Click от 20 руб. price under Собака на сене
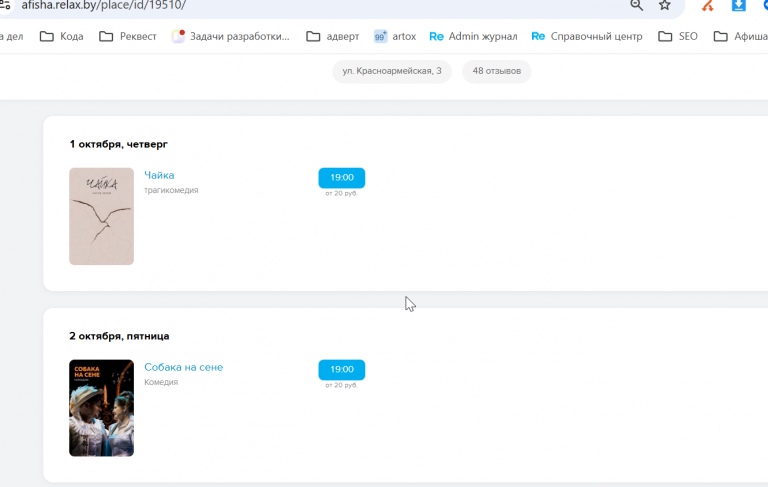 (x=341, y=385)
